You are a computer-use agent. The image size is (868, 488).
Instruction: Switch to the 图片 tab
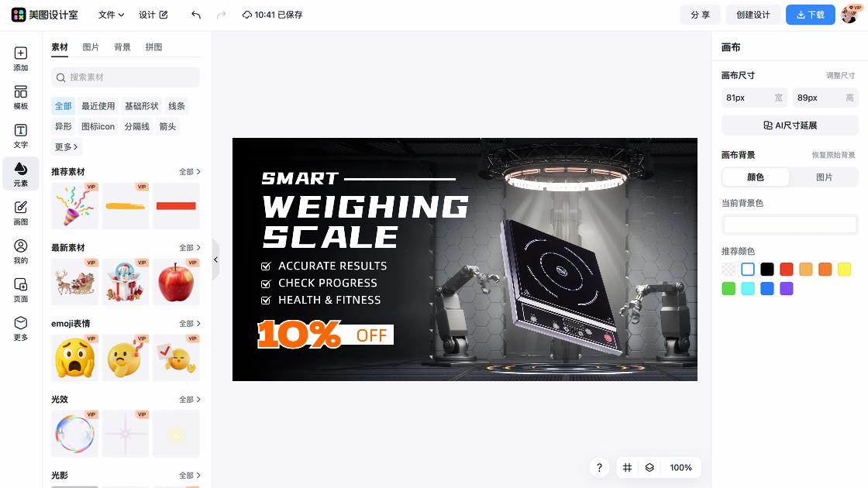tap(91, 47)
